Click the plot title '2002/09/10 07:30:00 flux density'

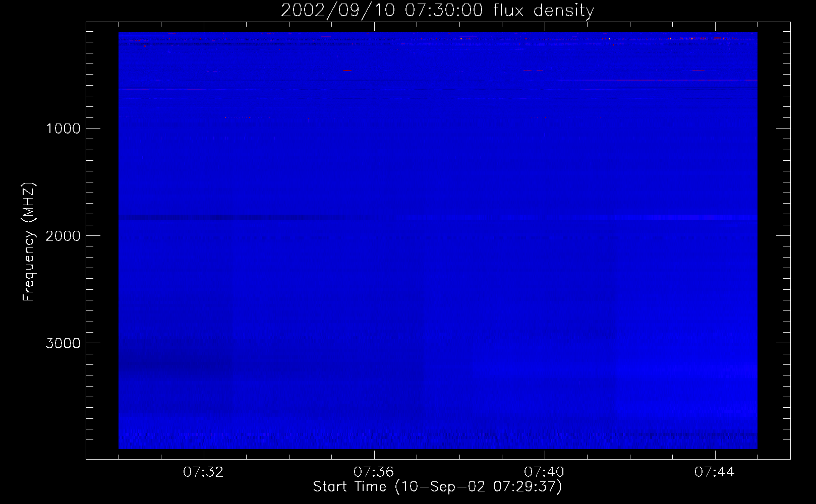coord(437,11)
